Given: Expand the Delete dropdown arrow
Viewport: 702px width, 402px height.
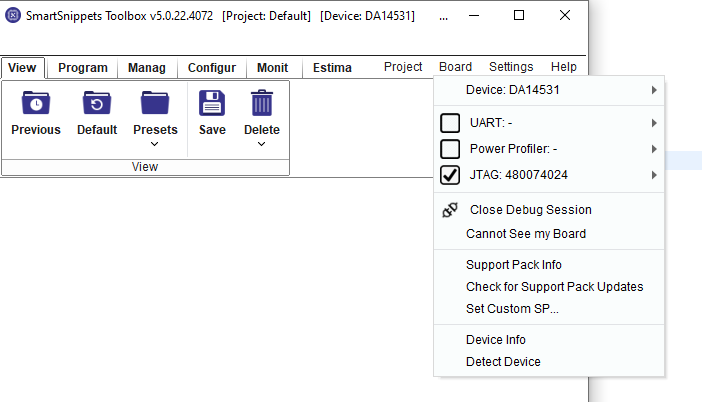Looking at the screenshot, I should pyautogui.click(x=262, y=144).
